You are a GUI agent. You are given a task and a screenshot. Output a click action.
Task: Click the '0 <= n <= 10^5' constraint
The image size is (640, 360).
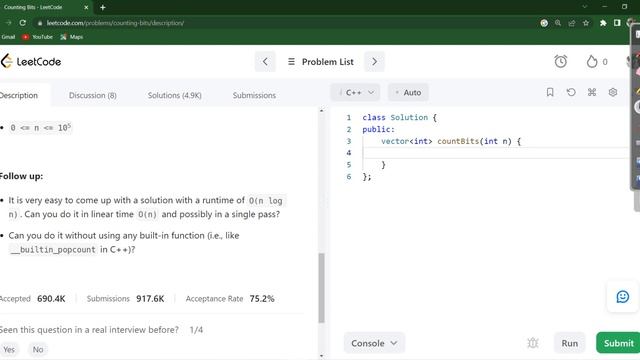pyautogui.click(x=40, y=128)
